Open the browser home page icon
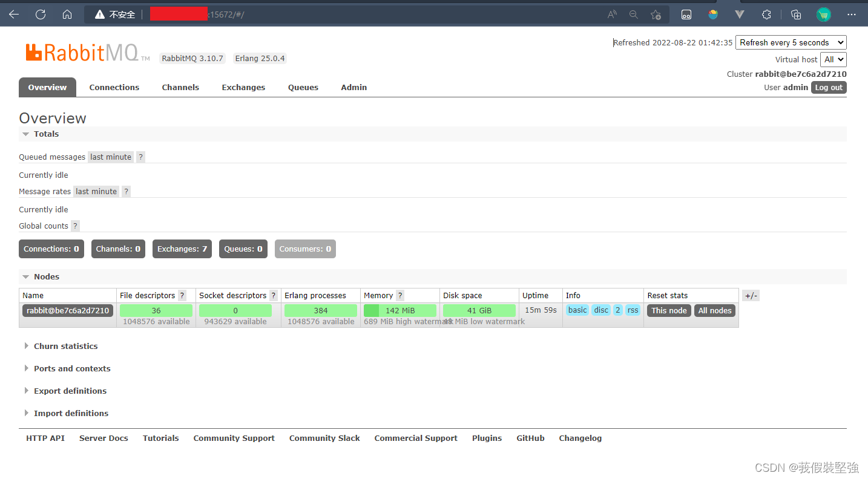The width and height of the screenshot is (868, 479). click(x=67, y=15)
